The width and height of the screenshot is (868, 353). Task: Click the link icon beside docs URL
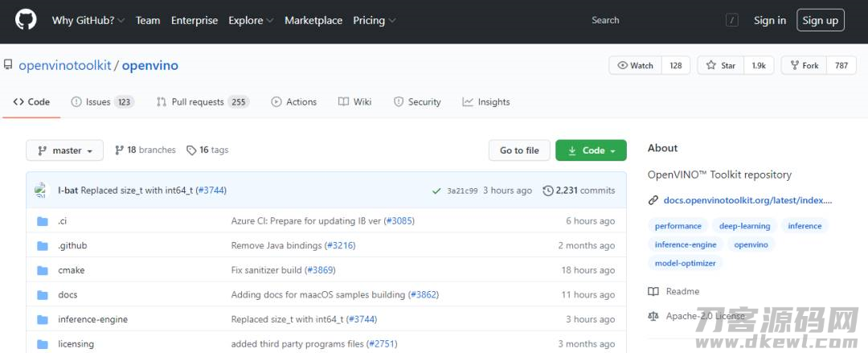click(x=653, y=200)
